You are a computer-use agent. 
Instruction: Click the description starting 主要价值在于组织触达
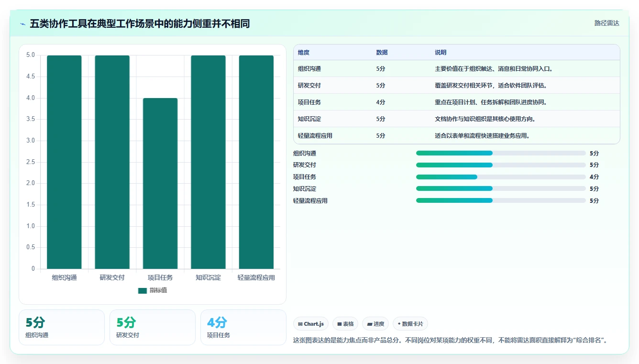(x=494, y=69)
